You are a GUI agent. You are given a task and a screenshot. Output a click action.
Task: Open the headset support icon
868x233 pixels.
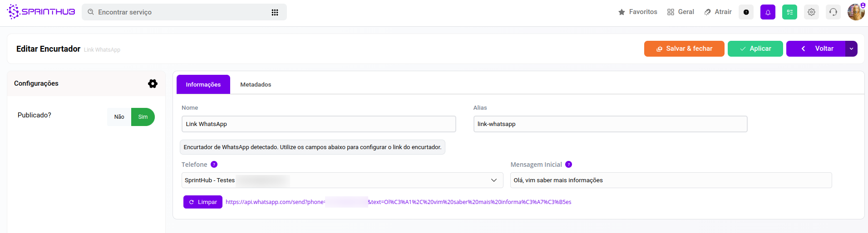pos(833,12)
